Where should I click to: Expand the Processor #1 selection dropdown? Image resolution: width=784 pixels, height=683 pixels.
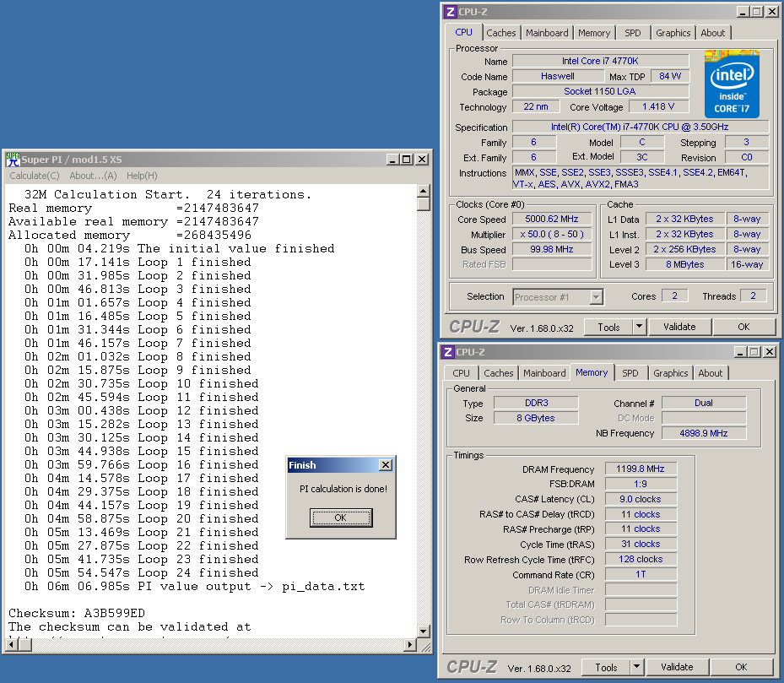pos(596,297)
